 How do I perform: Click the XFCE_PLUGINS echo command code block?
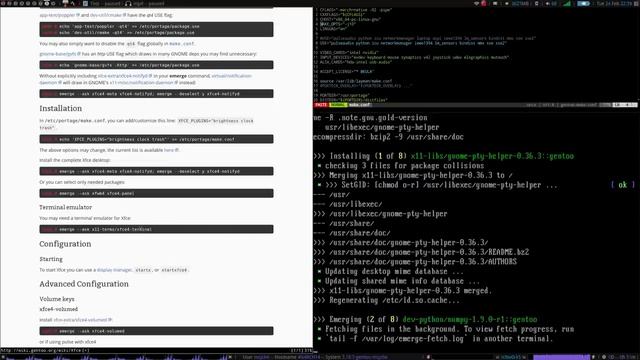(x=156, y=139)
